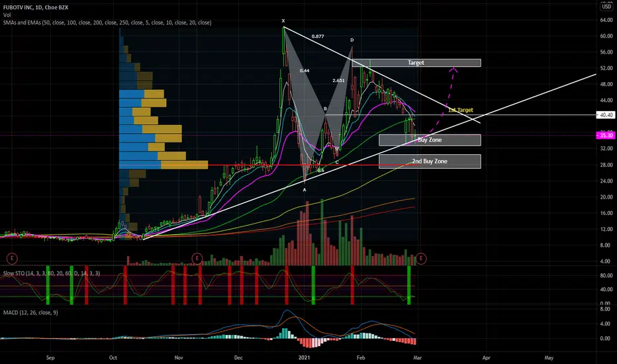Click the Nov date on time axis
617x364 pixels.
coord(179,357)
